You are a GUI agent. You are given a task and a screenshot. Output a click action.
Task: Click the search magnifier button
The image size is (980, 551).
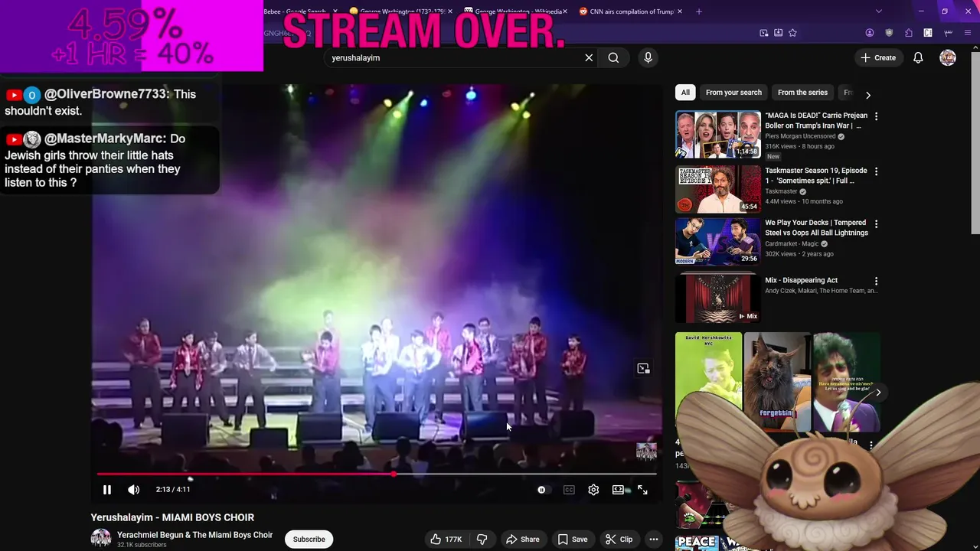point(613,57)
